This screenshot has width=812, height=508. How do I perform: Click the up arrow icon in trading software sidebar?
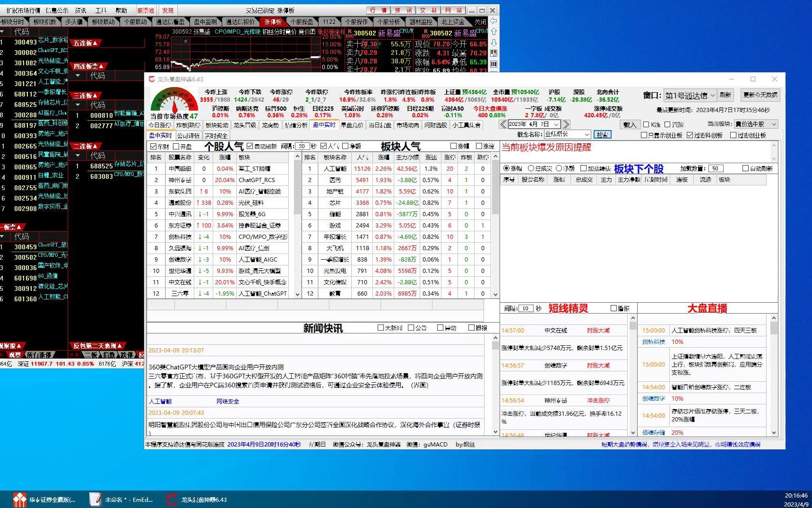493,32
